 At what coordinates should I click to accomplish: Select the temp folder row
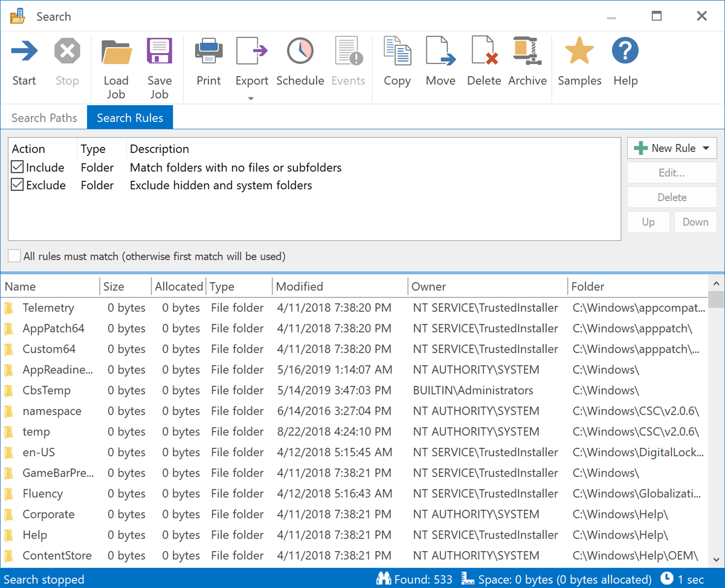point(354,431)
